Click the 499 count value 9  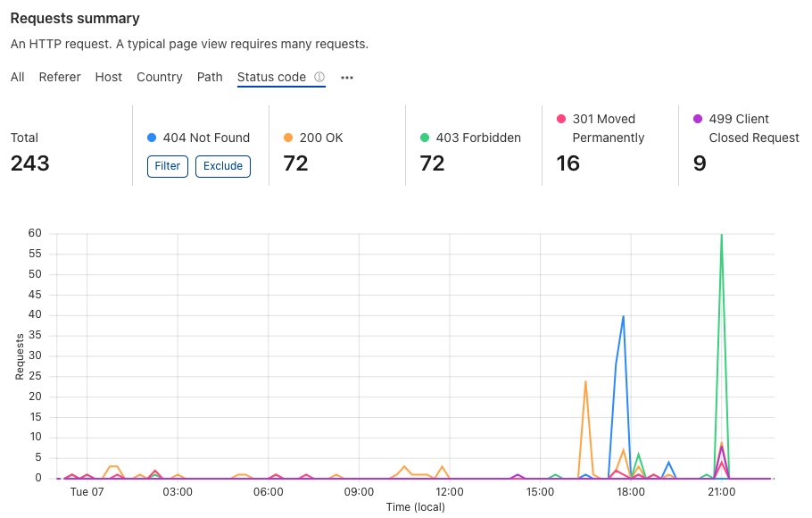pyautogui.click(x=700, y=163)
